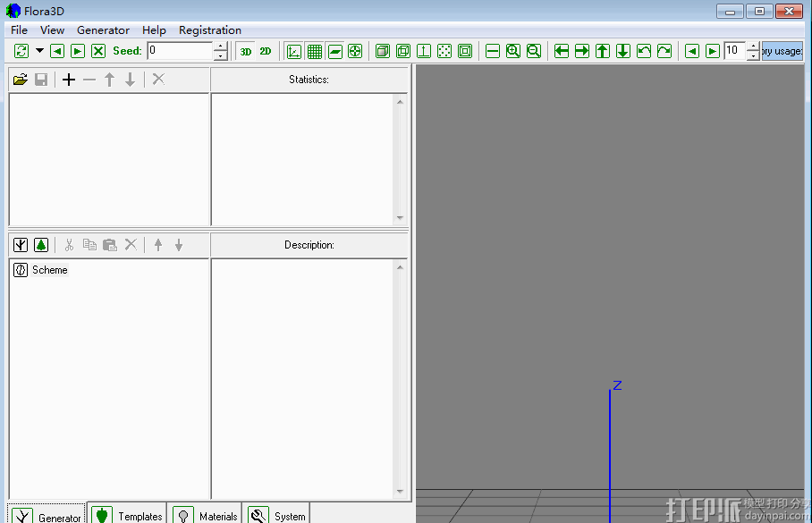This screenshot has height=523, width=812.
Task: Select the wireframe cube view
Action: [x=403, y=51]
